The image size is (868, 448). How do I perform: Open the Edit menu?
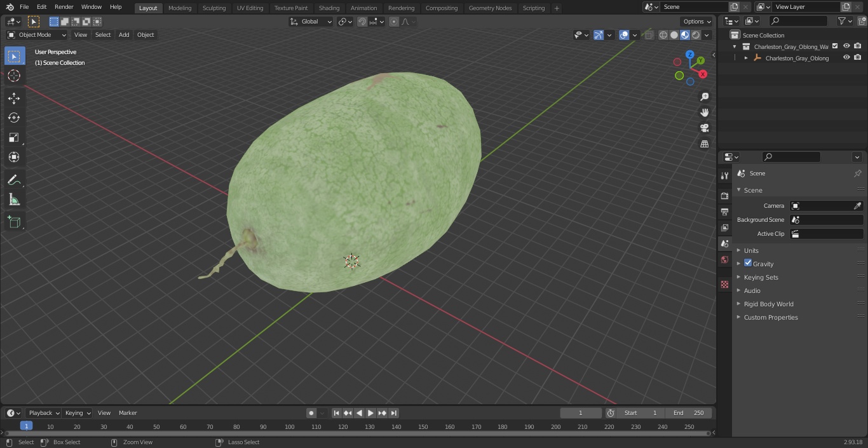[41, 7]
